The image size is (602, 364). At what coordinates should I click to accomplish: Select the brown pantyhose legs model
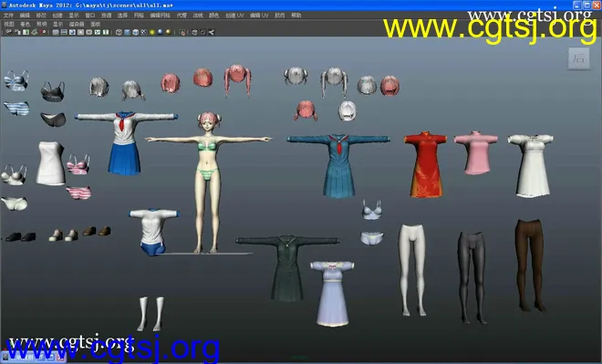point(530,265)
